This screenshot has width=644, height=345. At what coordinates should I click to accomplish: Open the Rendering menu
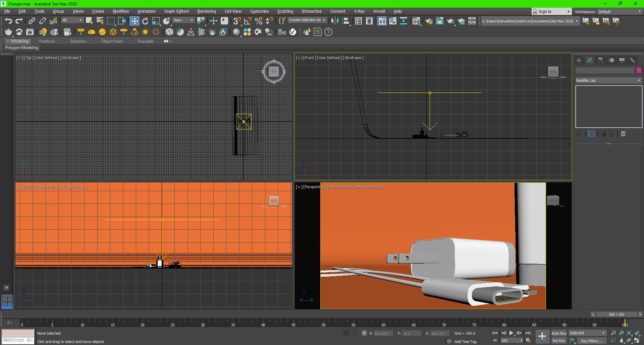(x=207, y=11)
